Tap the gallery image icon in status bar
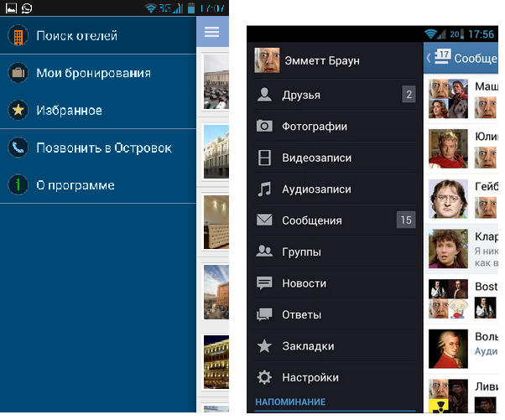 11,8
